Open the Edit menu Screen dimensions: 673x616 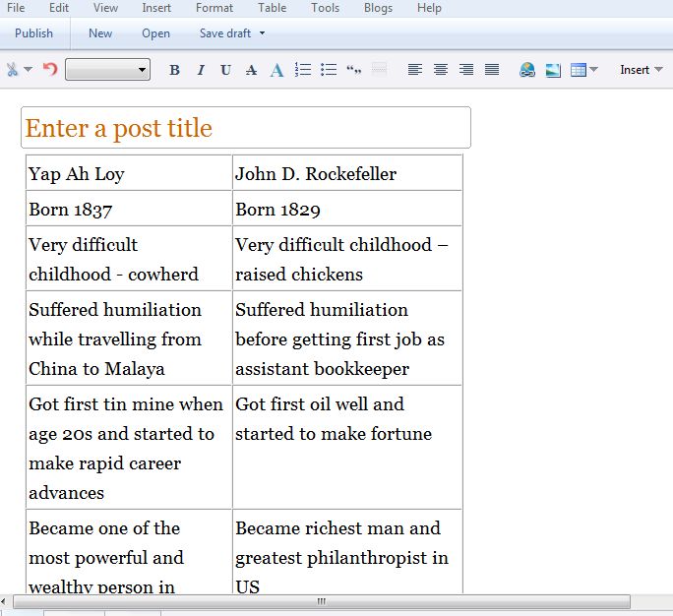pos(59,8)
